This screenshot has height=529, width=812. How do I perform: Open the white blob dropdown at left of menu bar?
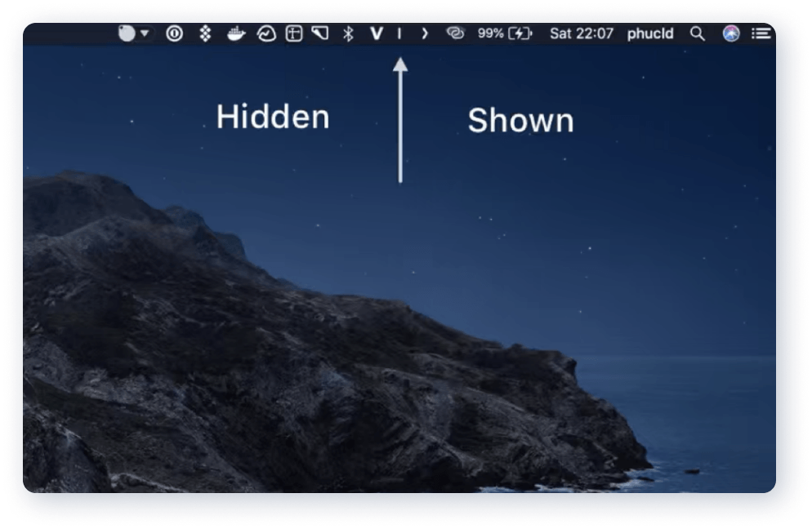pos(134,33)
